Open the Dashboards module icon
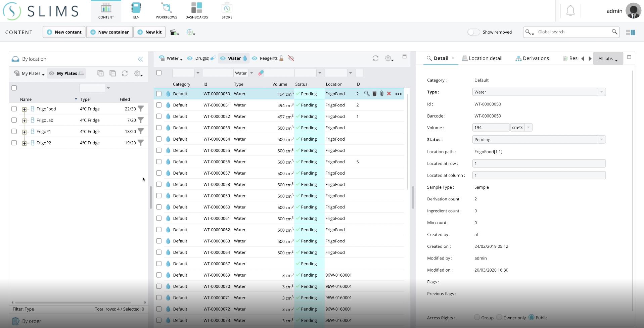 coord(197,11)
